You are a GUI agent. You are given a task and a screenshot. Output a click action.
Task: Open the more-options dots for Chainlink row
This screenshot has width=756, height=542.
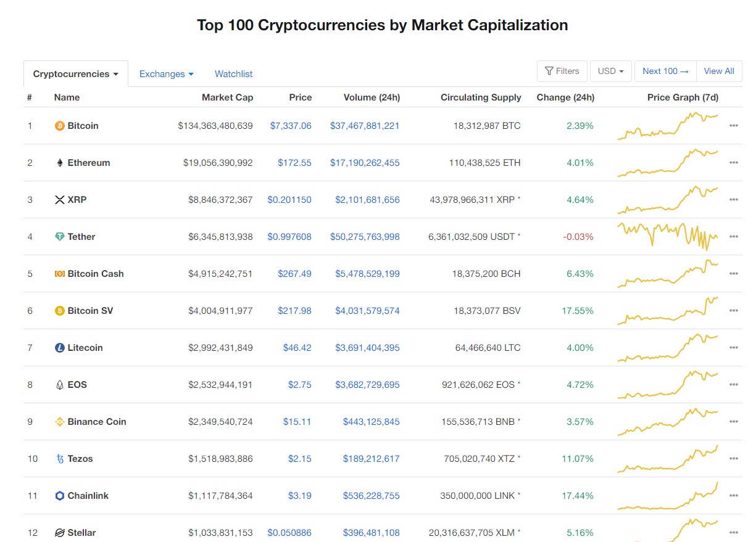(x=734, y=496)
